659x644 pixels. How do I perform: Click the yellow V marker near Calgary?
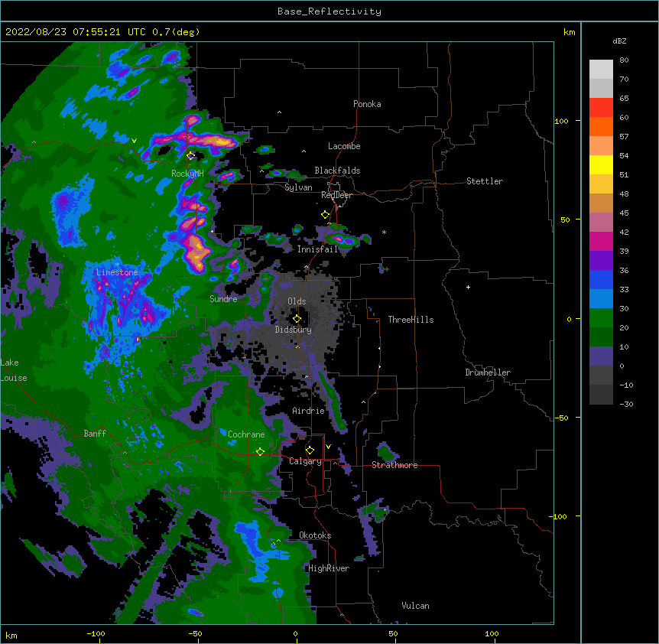[328, 447]
